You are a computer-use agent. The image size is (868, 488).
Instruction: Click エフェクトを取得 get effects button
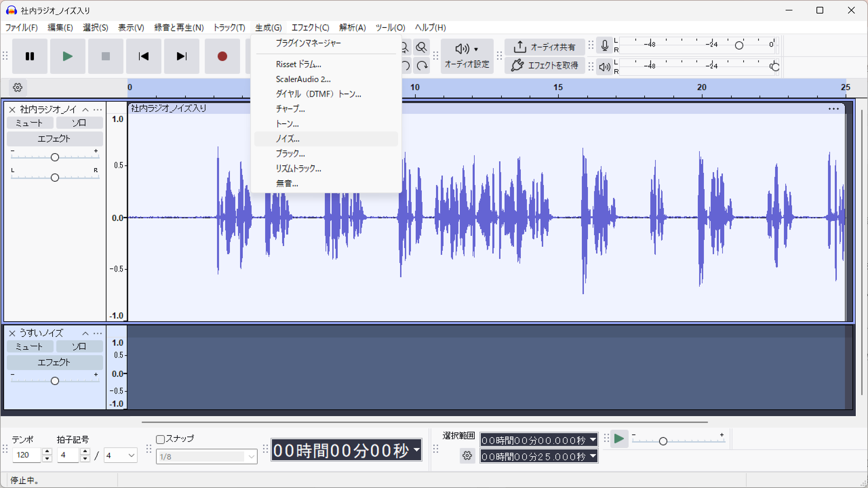[x=545, y=66]
